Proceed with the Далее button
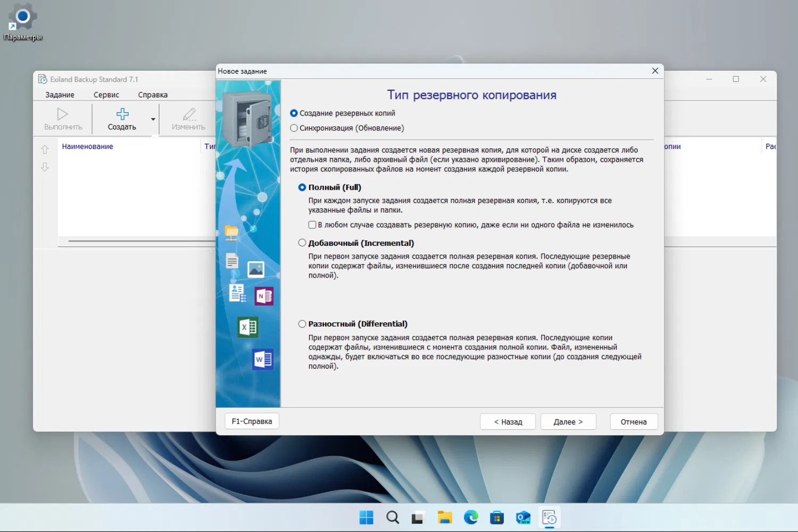The height and width of the screenshot is (532, 798). [x=568, y=422]
